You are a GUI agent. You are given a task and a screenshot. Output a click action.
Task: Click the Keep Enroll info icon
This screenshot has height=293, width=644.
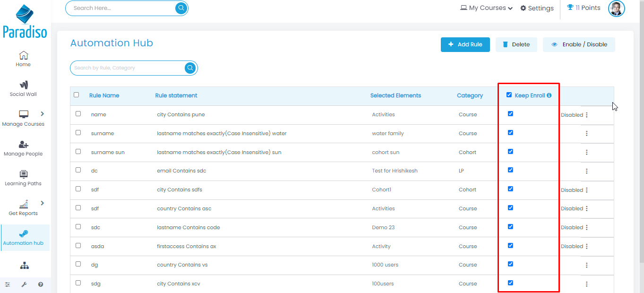pos(549,95)
